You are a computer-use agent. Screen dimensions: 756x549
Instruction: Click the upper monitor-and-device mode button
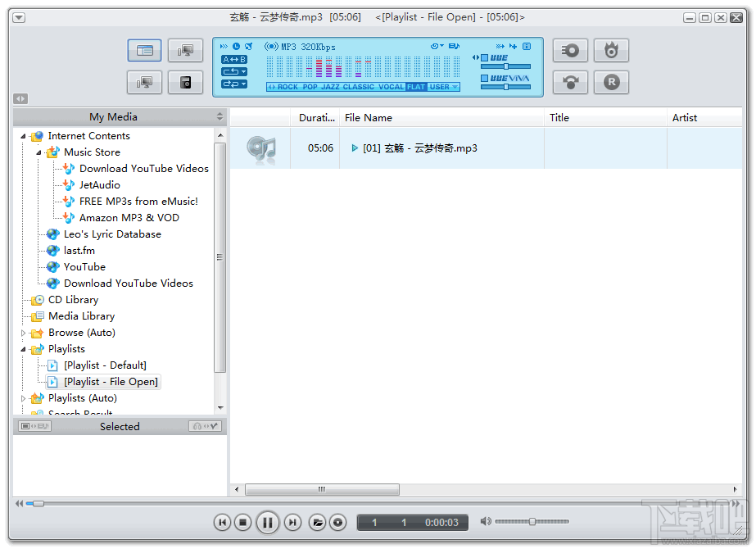point(185,50)
